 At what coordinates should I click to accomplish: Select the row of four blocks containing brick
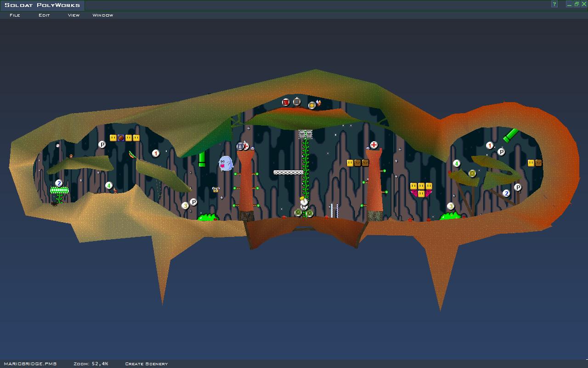tap(124, 138)
